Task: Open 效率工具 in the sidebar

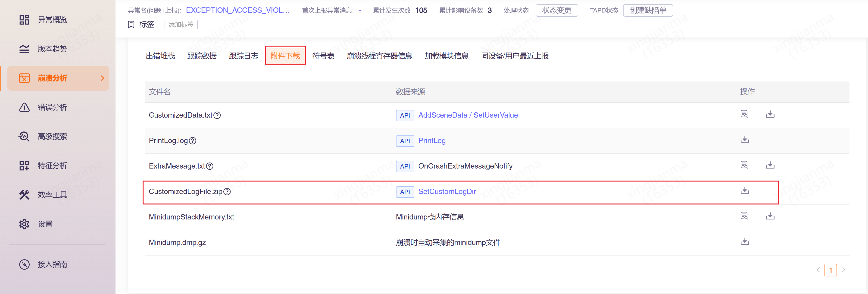Action: pos(52,195)
